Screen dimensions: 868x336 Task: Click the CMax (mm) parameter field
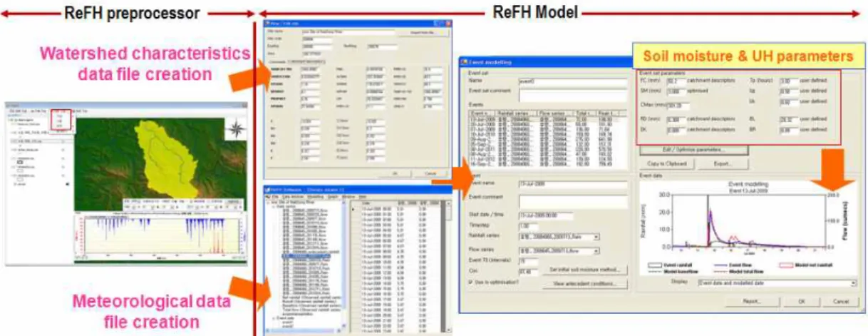[x=676, y=105]
